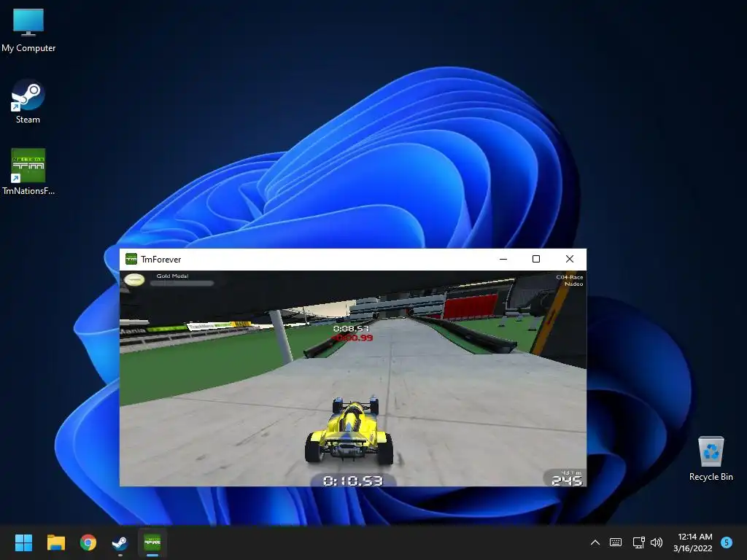
Task: Open File Explorer from the taskbar
Action: tap(55, 542)
